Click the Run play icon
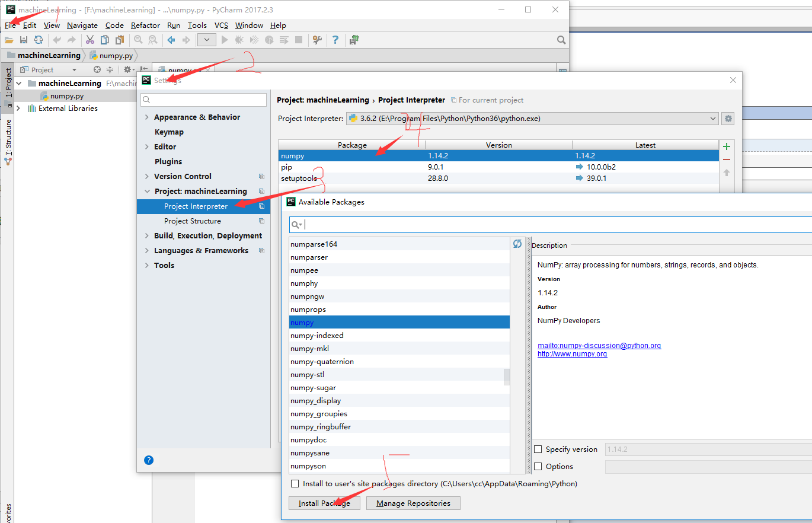The width and height of the screenshot is (812, 523). point(225,40)
